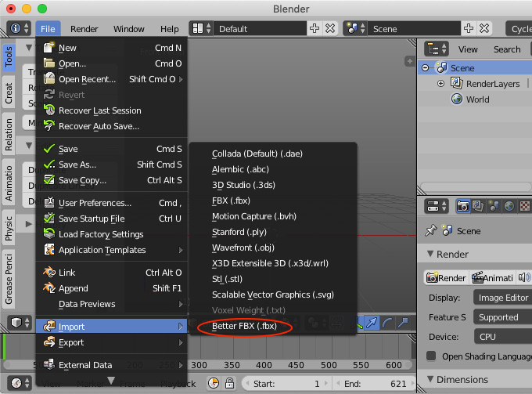The image size is (532, 394).
Task: Click the audio render speaker icon
Action: (524, 278)
